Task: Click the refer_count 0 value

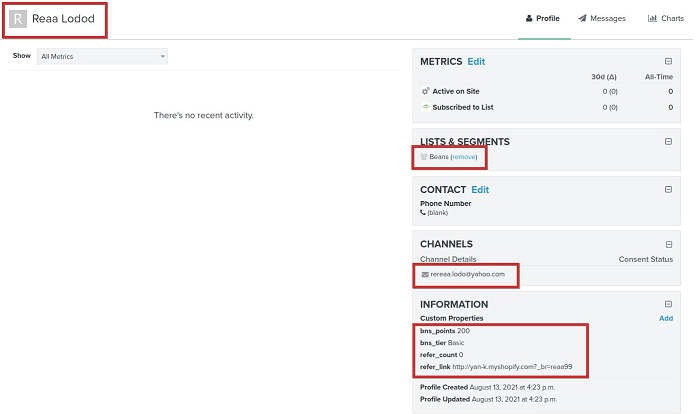Action: (461, 355)
